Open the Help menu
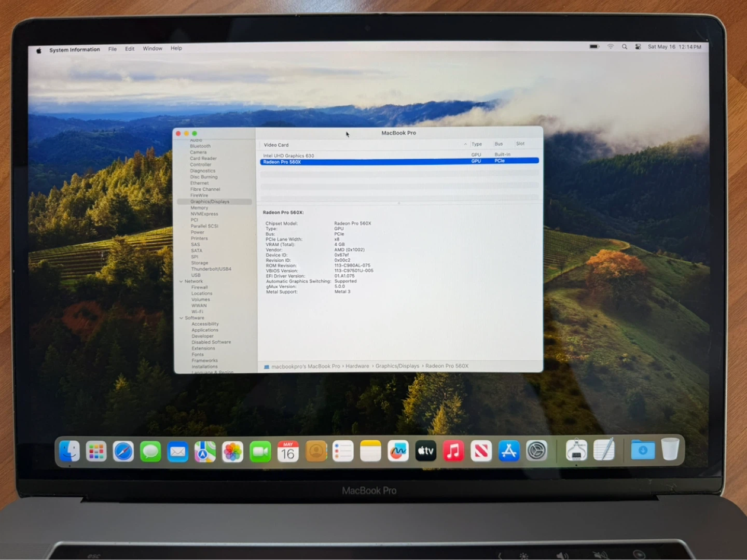The height and width of the screenshot is (560, 747). [176, 48]
